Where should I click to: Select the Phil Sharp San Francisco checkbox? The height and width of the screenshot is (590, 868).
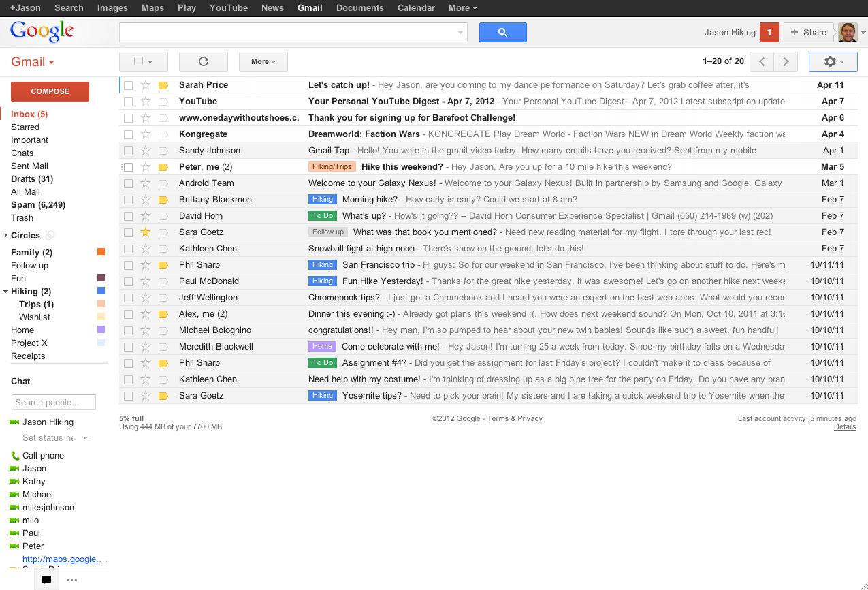pyautogui.click(x=128, y=265)
